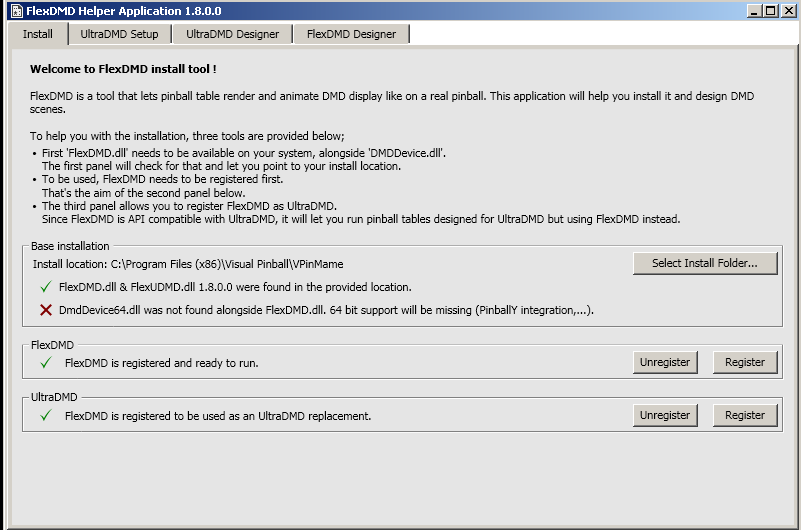Close the FlexDMD Helper window

click(788, 11)
